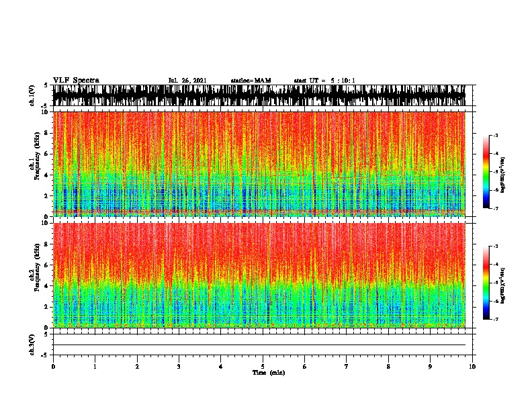Click the ch.2 spectrogram panel
This screenshot has height=411, width=532.
259,275
